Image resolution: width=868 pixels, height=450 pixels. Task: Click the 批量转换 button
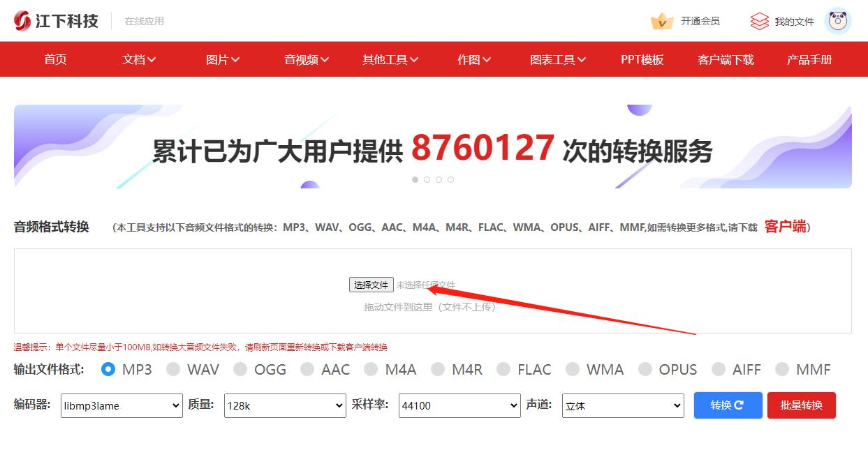[x=801, y=405]
